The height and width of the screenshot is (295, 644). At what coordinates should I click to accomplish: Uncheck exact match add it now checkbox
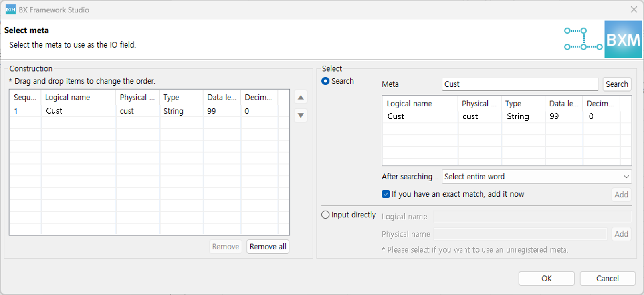[x=386, y=194]
